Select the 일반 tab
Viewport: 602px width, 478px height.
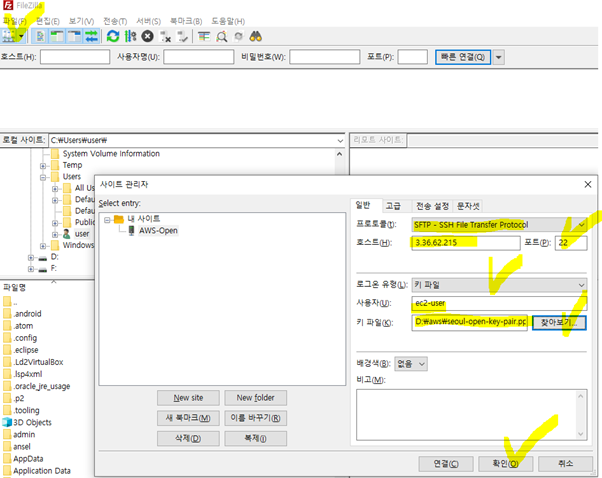pos(363,205)
